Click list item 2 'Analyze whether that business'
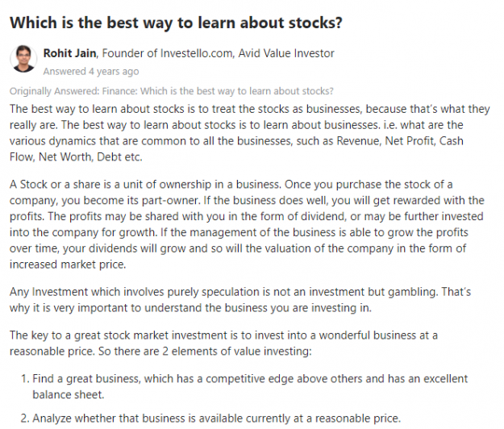Image resolution: width=504 pixels, height=429 pixels. pos(210,419)
